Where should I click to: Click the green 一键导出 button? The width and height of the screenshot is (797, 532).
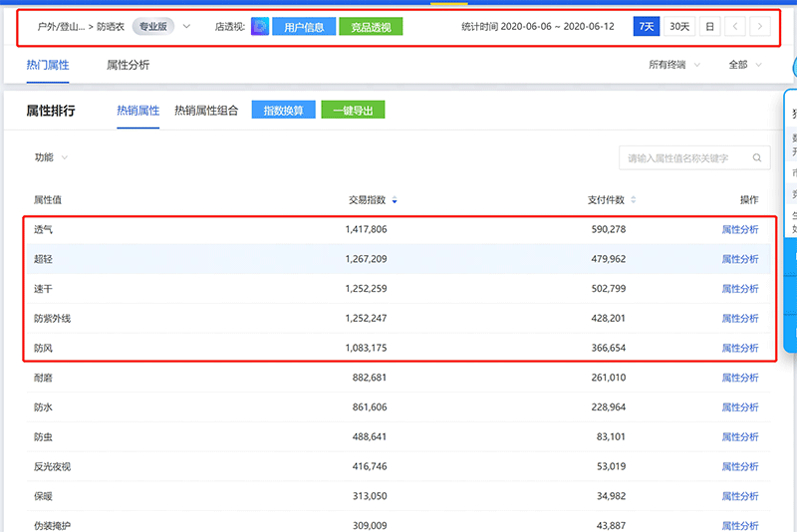pyautogui.click(x=353, y=111)
